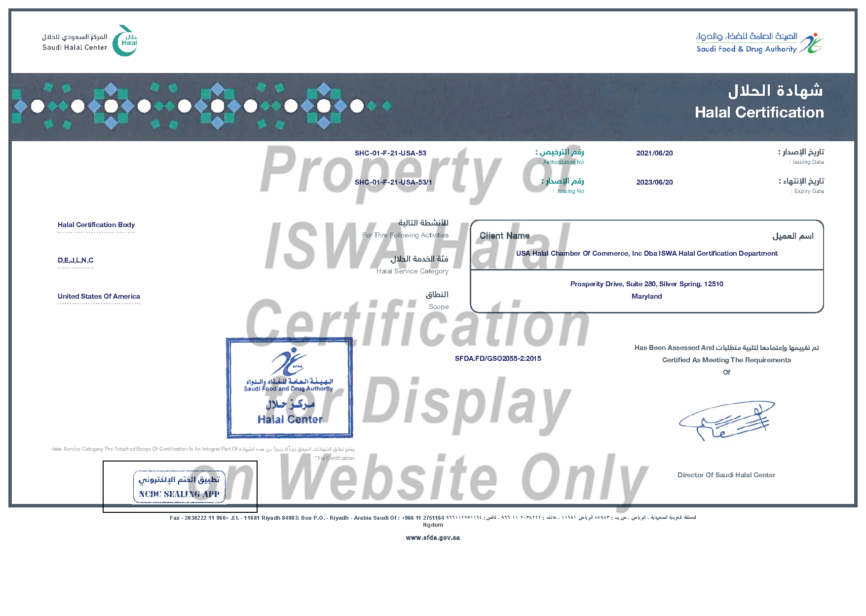Click the 'Expiry Date' label

808,192
